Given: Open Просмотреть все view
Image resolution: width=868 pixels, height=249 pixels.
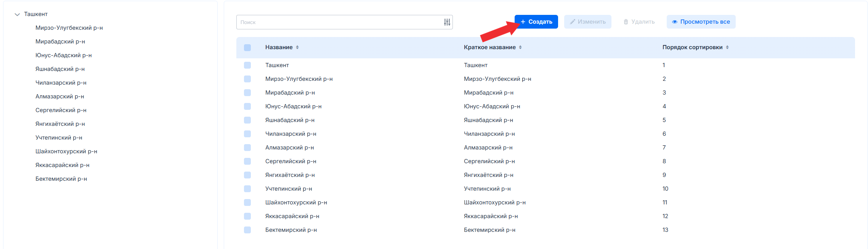Looking at the screenshot, I should pyautogui.click(x=701, y=22).
